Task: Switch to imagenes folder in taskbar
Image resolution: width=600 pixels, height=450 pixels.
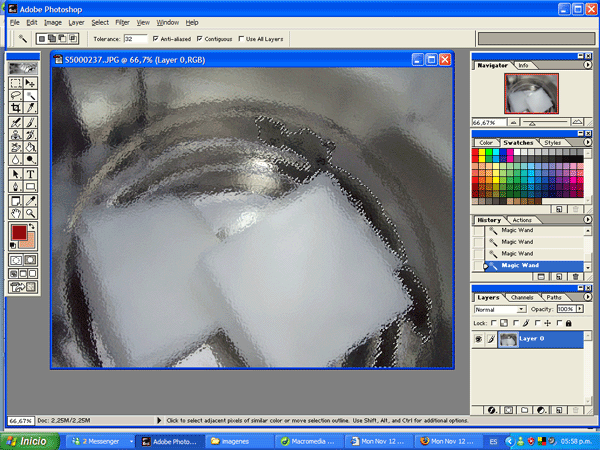Action: pos(239,441)
